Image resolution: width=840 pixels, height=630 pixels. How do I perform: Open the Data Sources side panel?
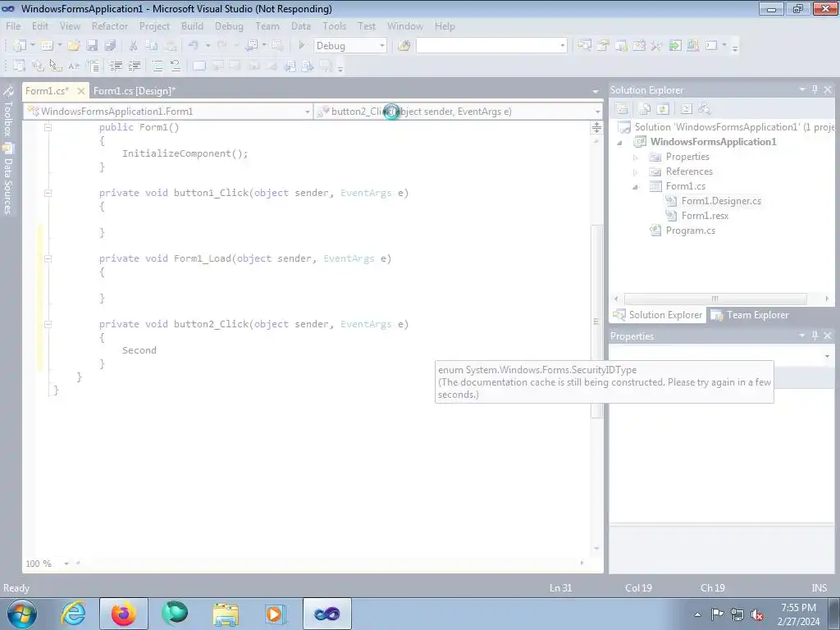[8, 180]
